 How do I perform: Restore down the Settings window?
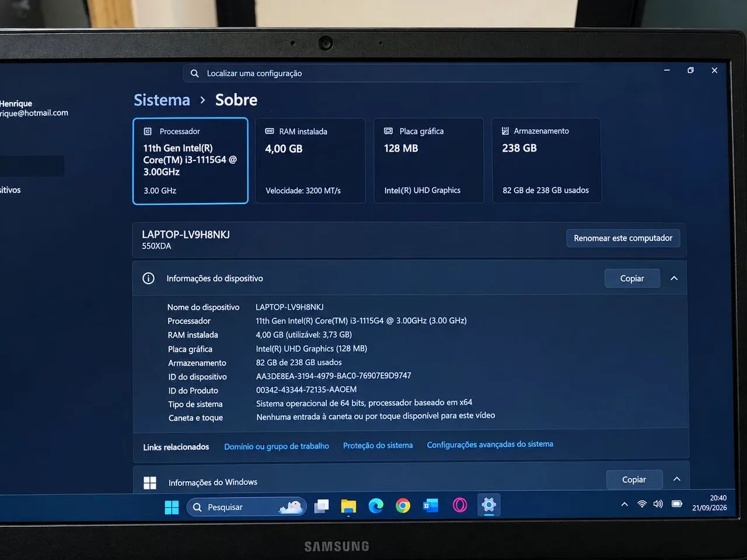[x=690, y=70]
